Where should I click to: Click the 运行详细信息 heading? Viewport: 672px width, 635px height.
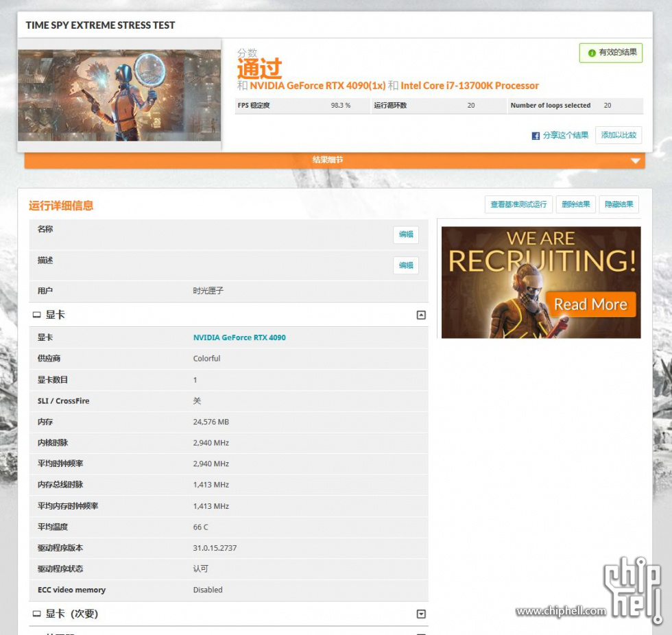(x=61, y=206)
